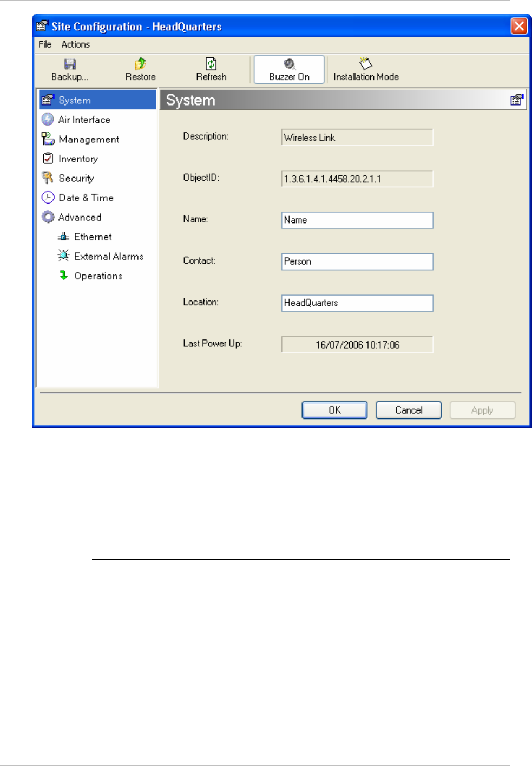Click the Restore text label
Screen dimensions: 532x766
point(141,77)
